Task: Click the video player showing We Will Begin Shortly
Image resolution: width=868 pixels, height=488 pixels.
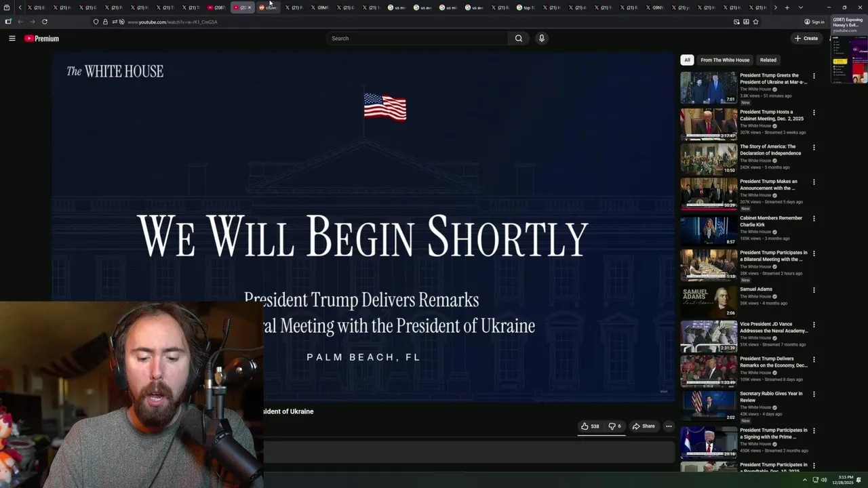Action: pos(363,227)
